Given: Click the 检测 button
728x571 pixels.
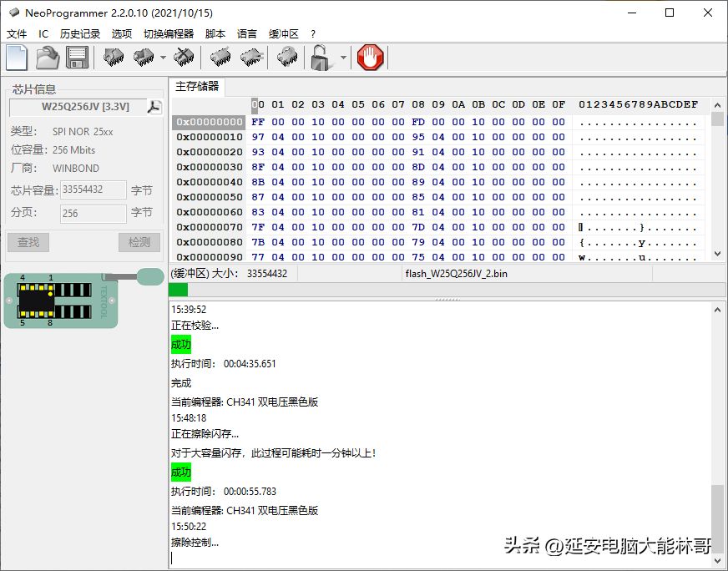Looking at the screenshot, I should click(139, 242).
